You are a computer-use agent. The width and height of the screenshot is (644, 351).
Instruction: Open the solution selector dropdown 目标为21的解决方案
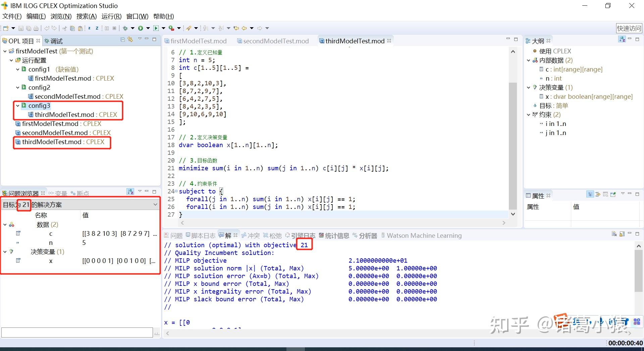click(x=155, y=204)
